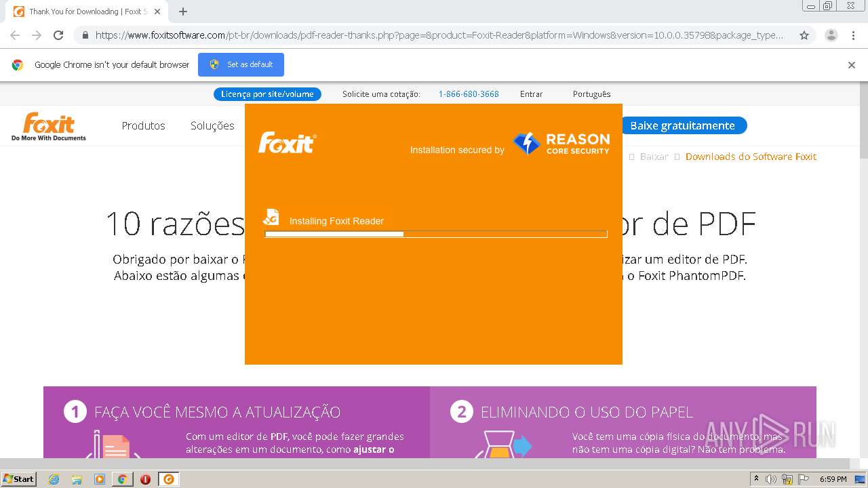This screenshot has width=868, height=488.
Task: Show hidden system tray icons
Action: (x=756, y=479)
